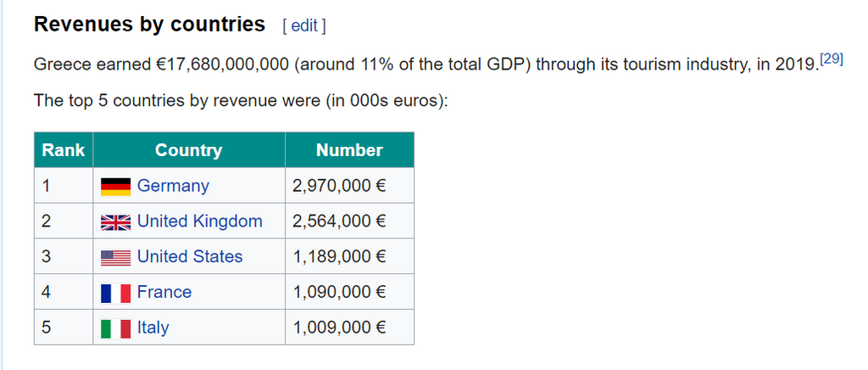Go to the United States article

click(x=190, y=257)
